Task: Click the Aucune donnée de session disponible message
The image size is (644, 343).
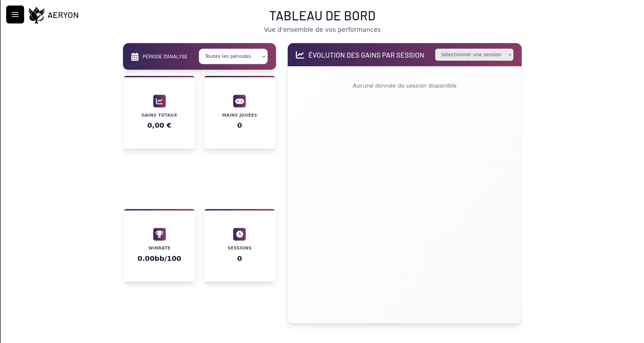Action: tap(404, 86)
